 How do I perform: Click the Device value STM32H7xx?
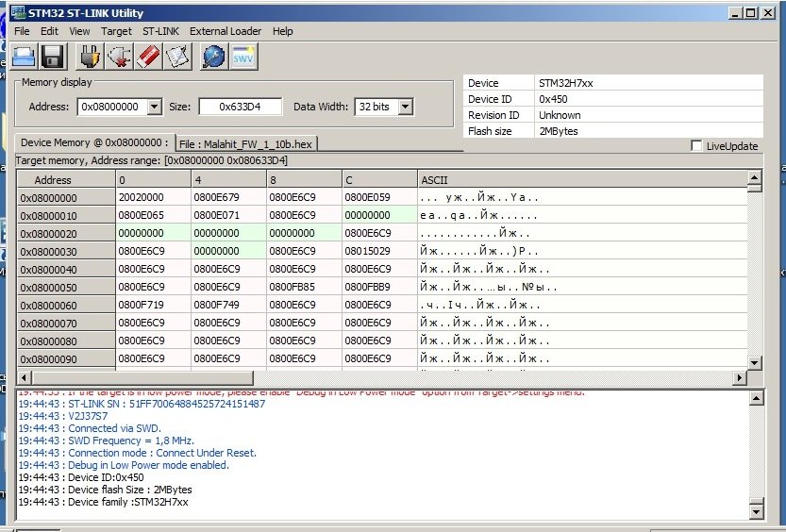[x=566, y=83]
